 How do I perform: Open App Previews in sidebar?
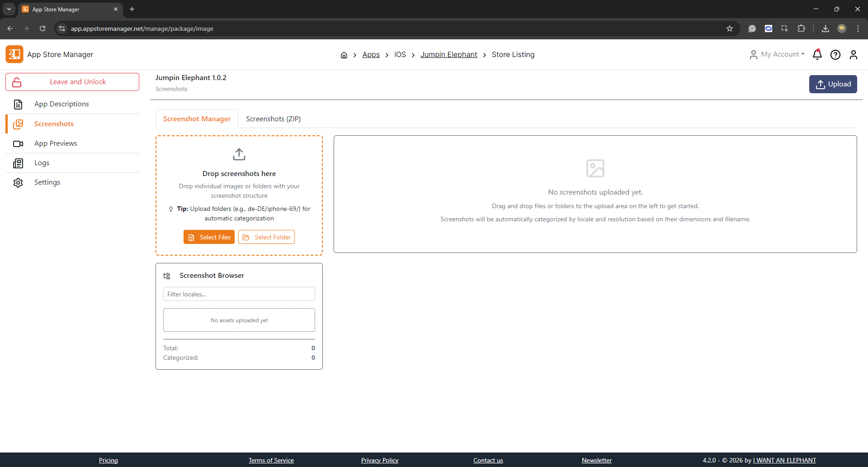pyautogui.click(x=56, y=143)
